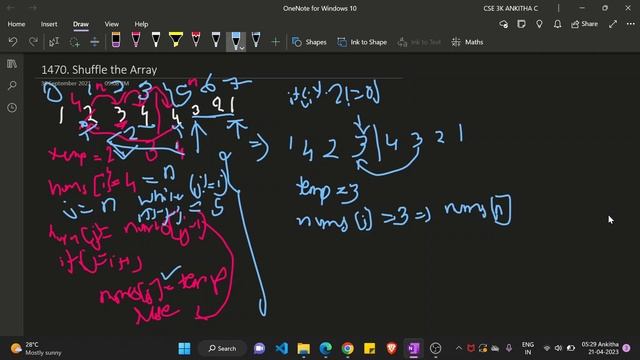
Task: Open the weather widget showing 28°C
Action: tap(36, 348)
